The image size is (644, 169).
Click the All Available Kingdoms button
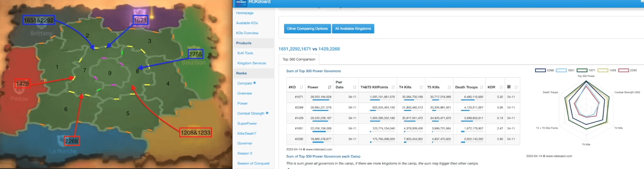(353, 29)
